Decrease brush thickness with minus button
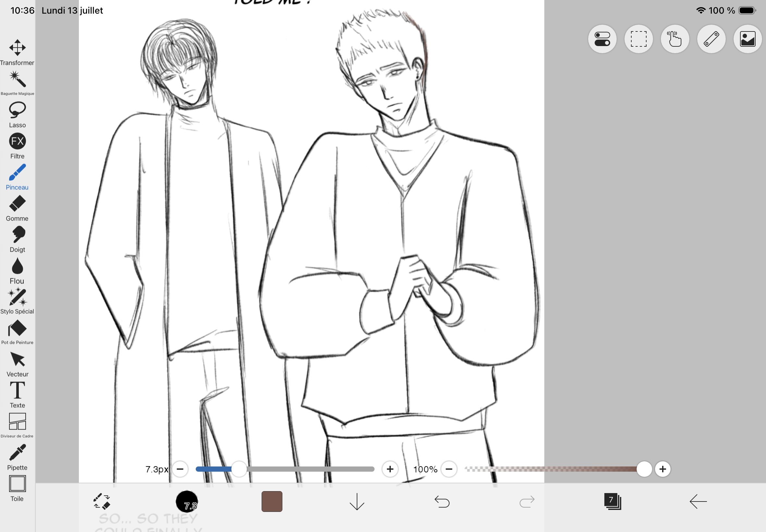The width and height of the screenshot is (766, 532). click(180, 469)
